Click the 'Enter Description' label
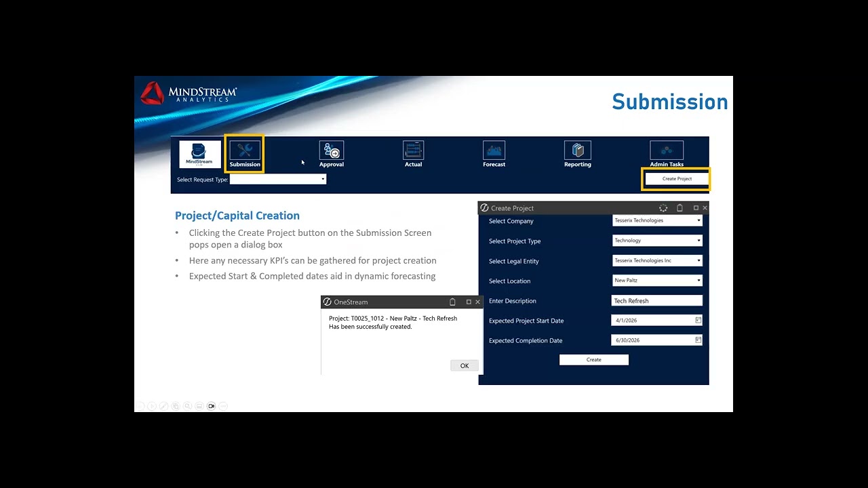Image resolution: width=868 pixels, height=488 pixels. click(x=513, y=301)
